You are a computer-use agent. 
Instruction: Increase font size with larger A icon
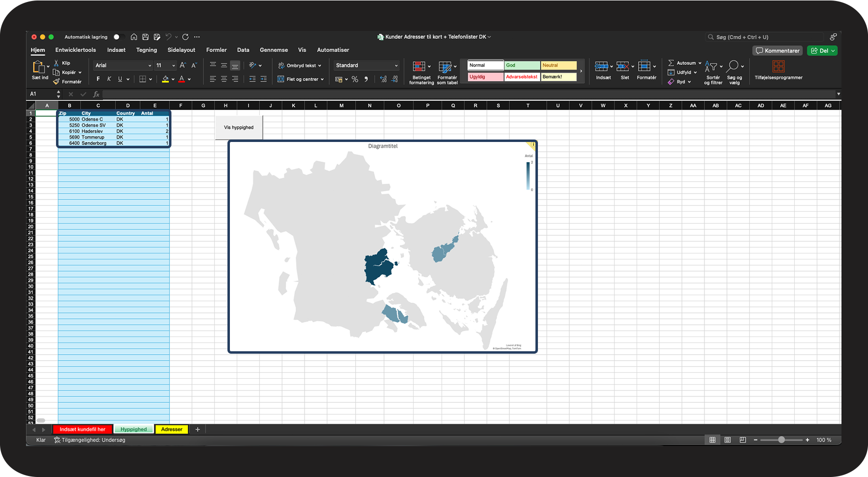pyautogui.click(x=183, y=65)
